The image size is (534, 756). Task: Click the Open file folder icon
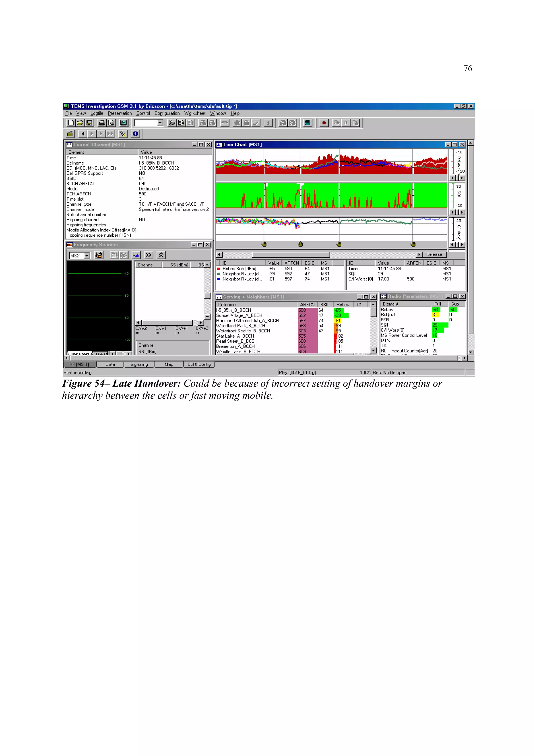pyautogui.click(x=80, y=123)
